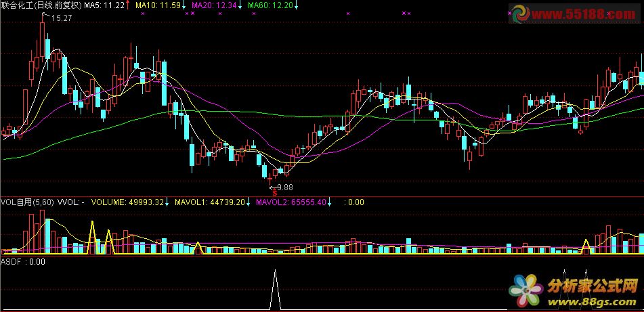644x312 pixels.
Task: Click the red S signal marker
Action: pos(274,192)
